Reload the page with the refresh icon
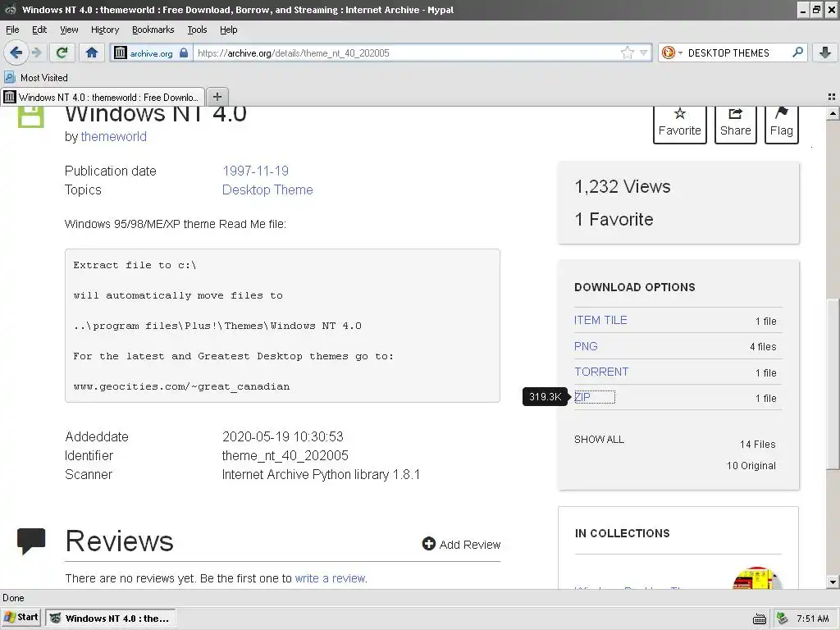The image size is (840, 630). click(x=62, y=52)
